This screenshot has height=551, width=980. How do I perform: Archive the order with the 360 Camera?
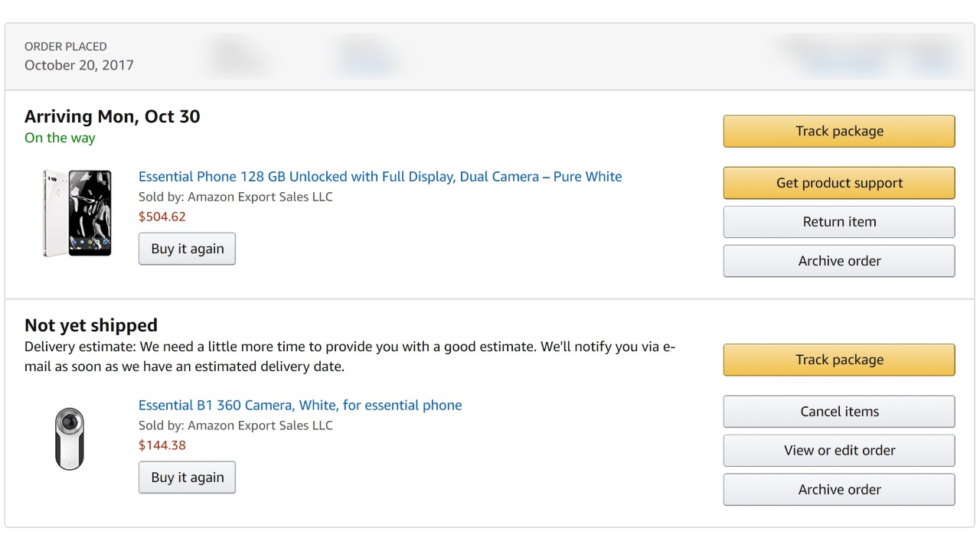(839, 490)
